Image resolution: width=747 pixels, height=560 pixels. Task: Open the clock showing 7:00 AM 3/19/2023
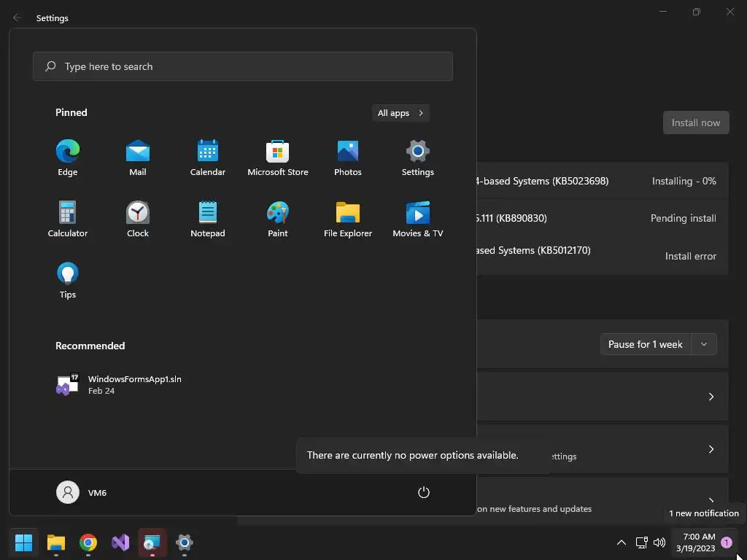click(x=695, y=542)
